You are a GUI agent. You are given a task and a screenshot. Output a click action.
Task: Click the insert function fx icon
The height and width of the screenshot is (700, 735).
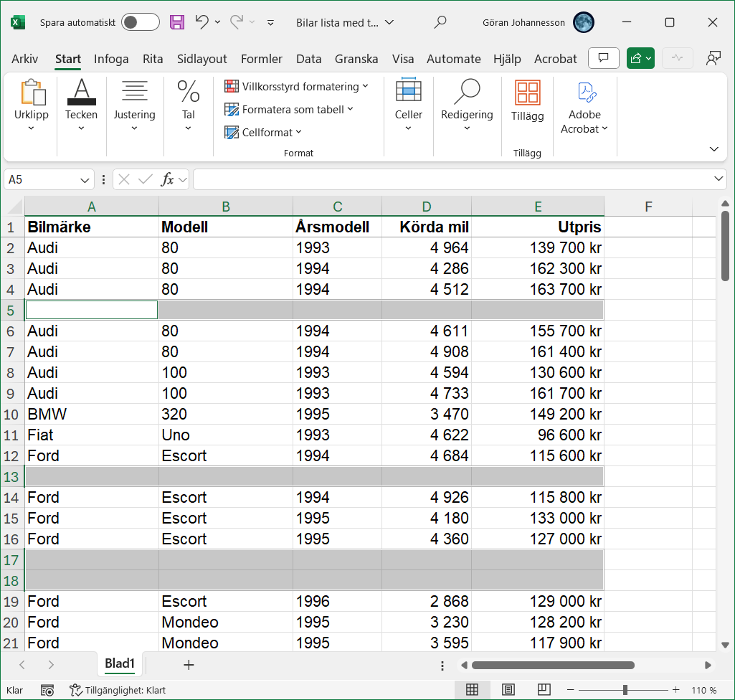pos(167,179)
